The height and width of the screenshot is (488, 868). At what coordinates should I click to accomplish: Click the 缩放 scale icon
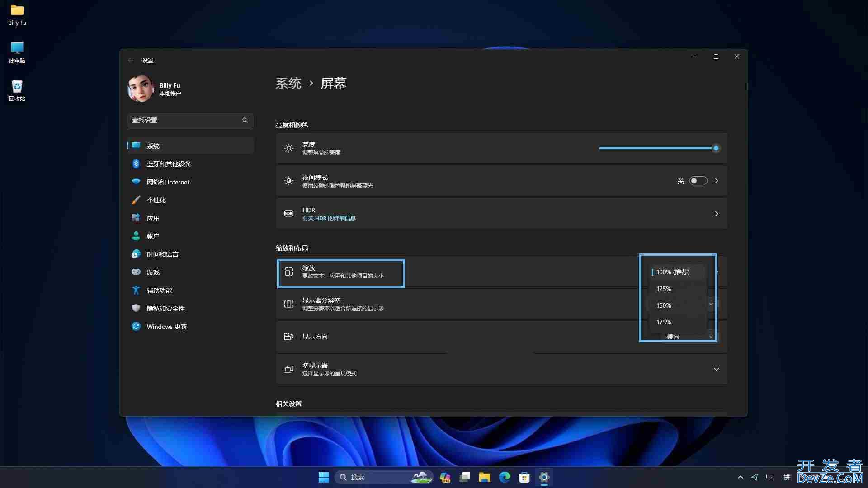point(289,272)
